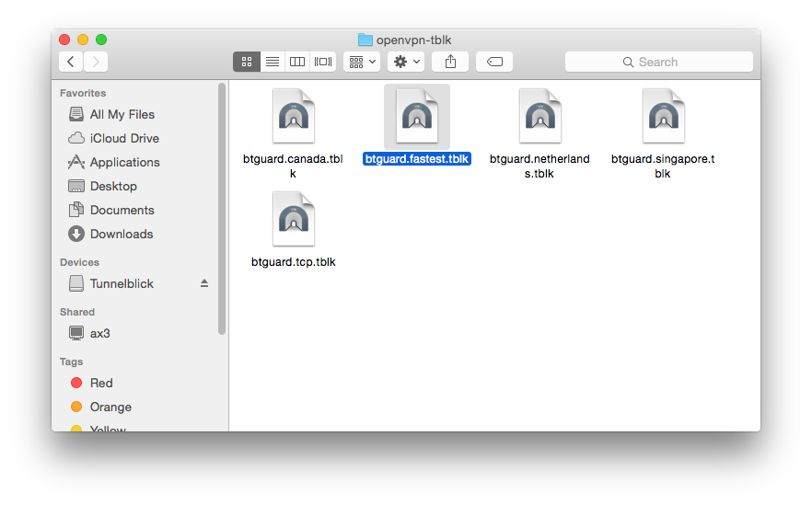This screenshot has height=505, width=812.
Task: Open the ax3 shared computer
Action: click(99, 333)
